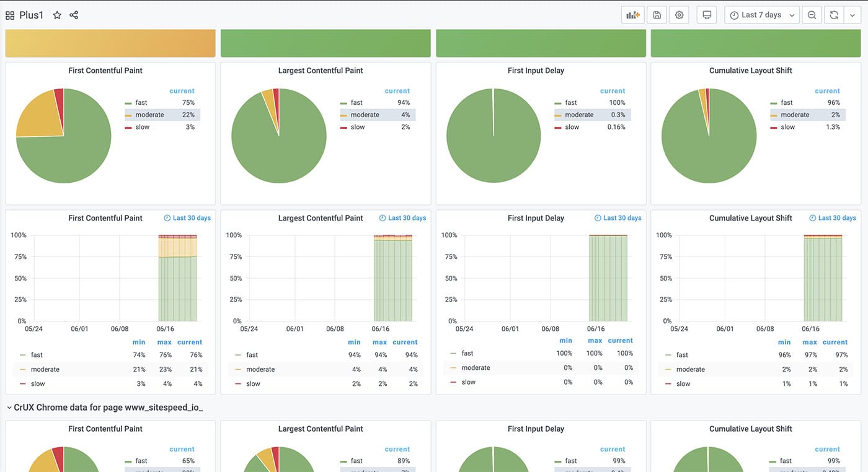868x472 pixels.
Task: Click Last 30 days clock icon on First Input Delay graph
Action: (598, 218)
